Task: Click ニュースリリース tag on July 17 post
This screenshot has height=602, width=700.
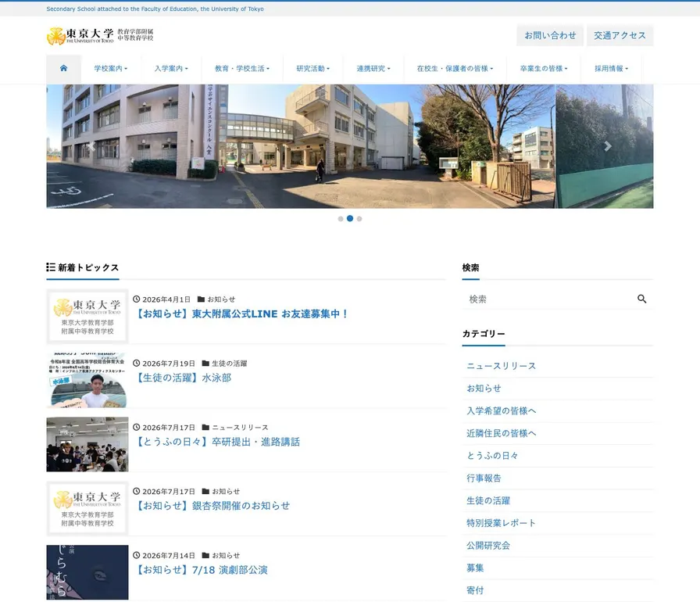Action: 240,428
